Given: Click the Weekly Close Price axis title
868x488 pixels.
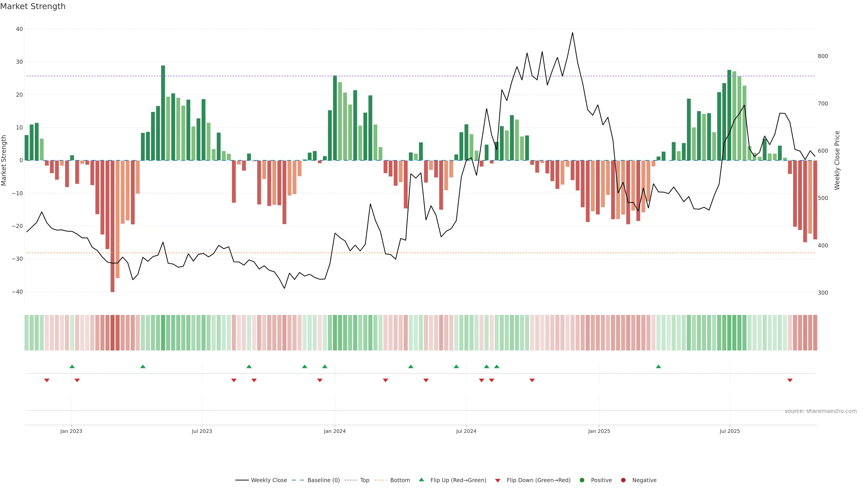Looking at the screenshot, I should pos(837,160).
